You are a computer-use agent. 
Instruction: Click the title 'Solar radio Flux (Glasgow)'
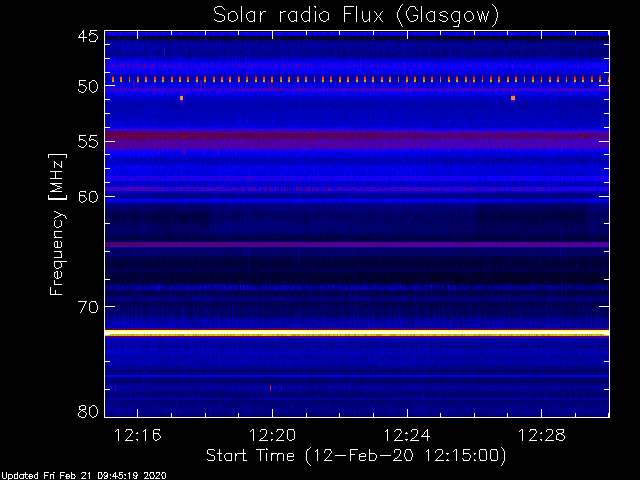356,16
